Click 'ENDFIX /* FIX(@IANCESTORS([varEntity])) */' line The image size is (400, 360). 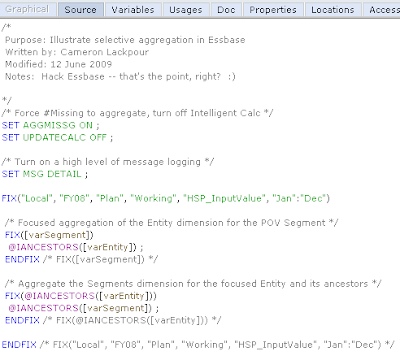[113, 320]
